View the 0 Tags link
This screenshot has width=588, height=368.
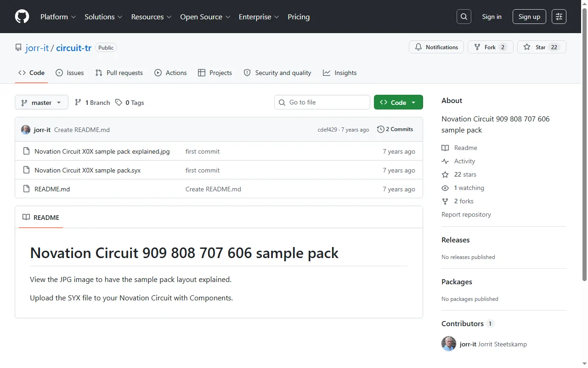[130, 103]
